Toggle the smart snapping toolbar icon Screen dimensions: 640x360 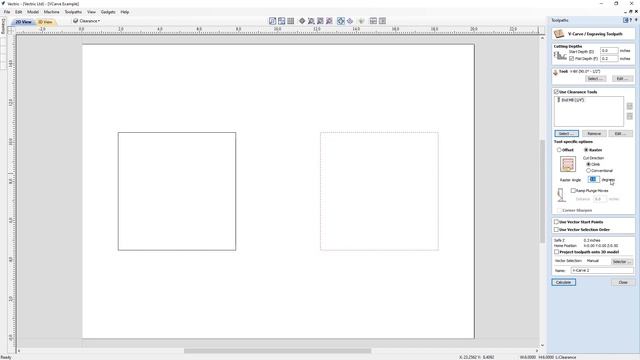point(282,21)
